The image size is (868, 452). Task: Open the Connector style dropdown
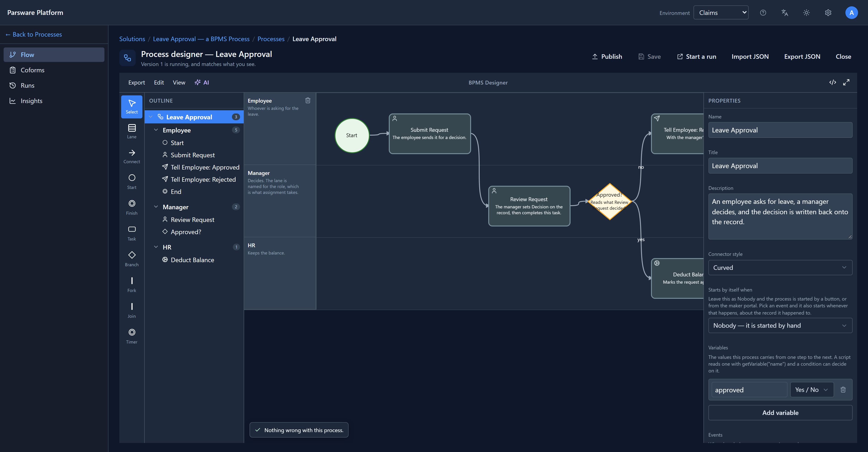point(780,267)
